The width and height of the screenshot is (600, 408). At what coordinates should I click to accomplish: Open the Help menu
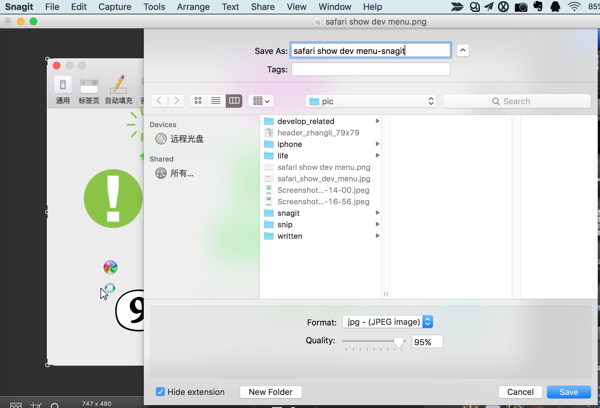[372, 7]
